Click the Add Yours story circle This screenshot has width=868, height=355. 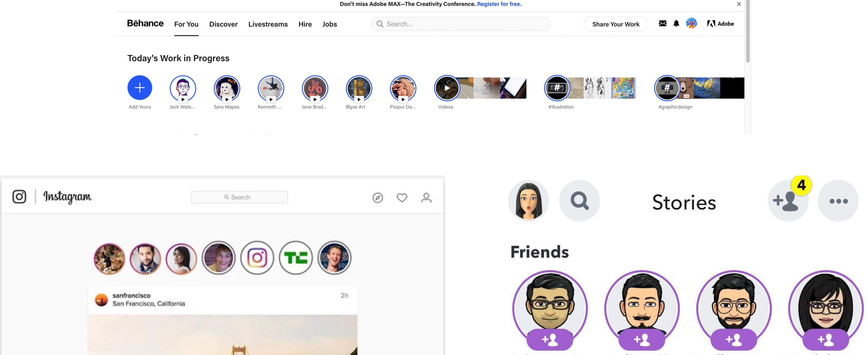(139, 88)
